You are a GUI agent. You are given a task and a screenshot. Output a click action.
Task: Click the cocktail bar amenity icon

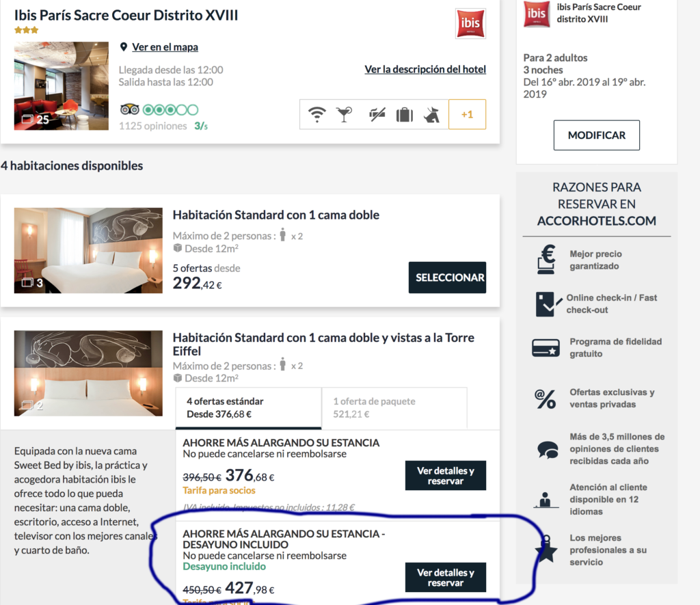click(345, 114)
